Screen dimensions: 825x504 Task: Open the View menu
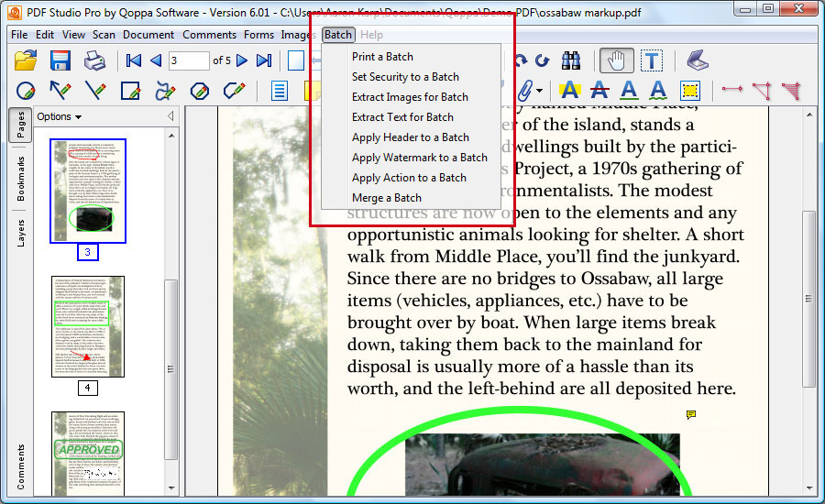coord(73,35)
